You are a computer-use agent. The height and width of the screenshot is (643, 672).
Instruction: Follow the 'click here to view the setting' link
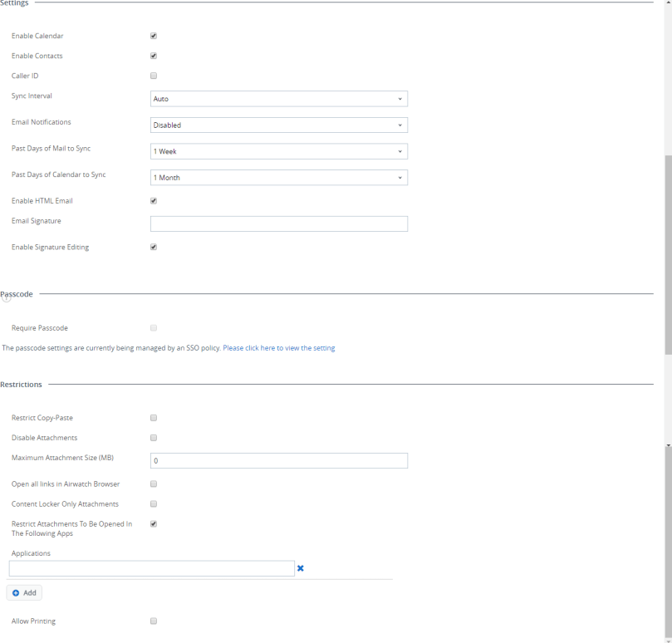pyautogui.click(x=290, y=348)
